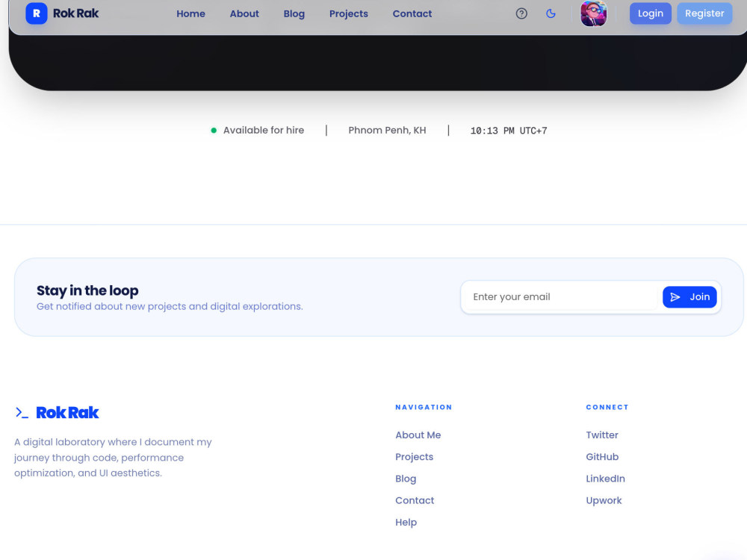Visit the LinkedIn link

605,479
